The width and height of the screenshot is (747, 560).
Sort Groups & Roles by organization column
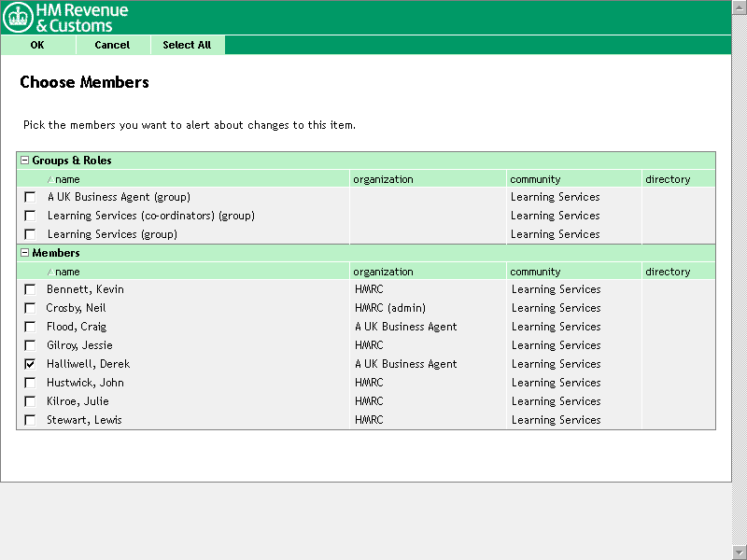(x=383, y=179)
